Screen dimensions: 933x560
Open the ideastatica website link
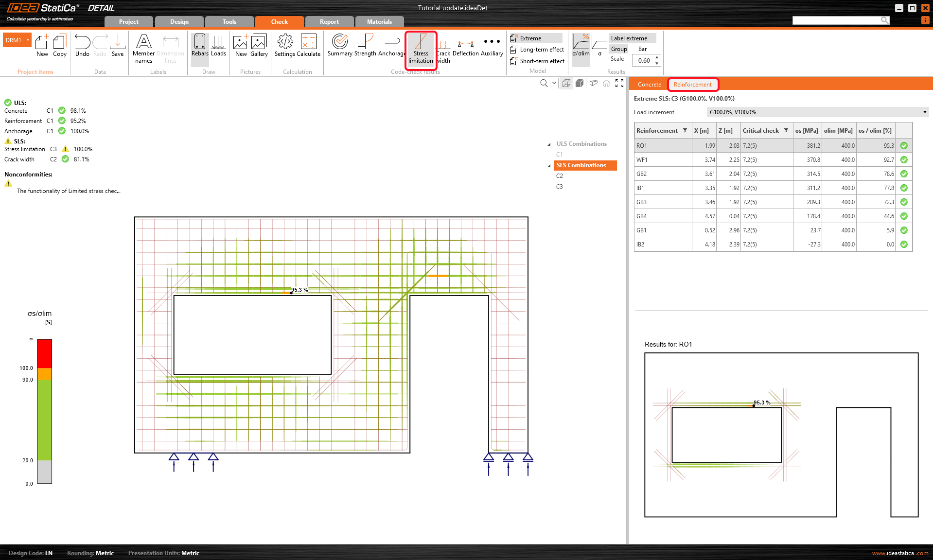[x=900, y=553]
